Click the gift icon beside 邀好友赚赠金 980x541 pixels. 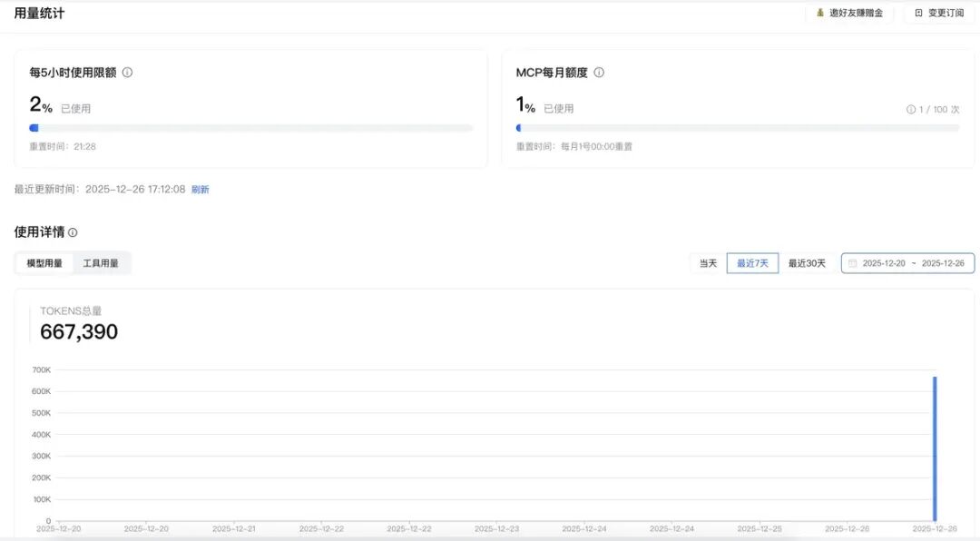pyautogui.click(x=821, y=13)
